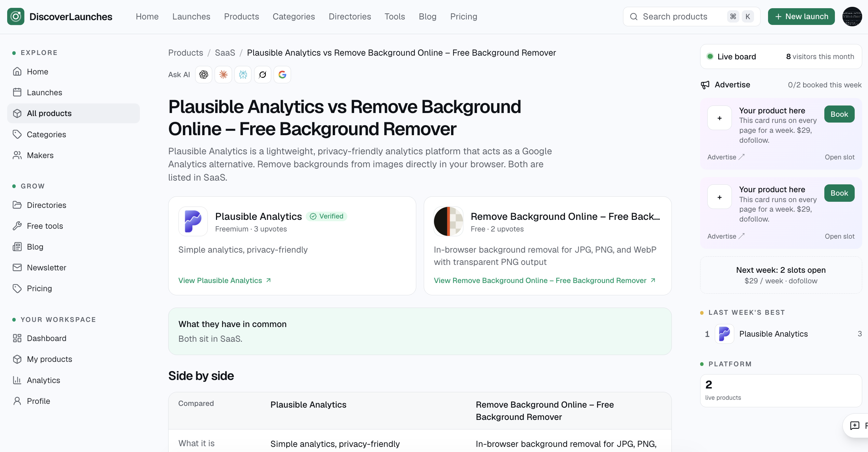Focus the Search products field
The height and width of the screenshot is (452, 868).
coord(692,16)
